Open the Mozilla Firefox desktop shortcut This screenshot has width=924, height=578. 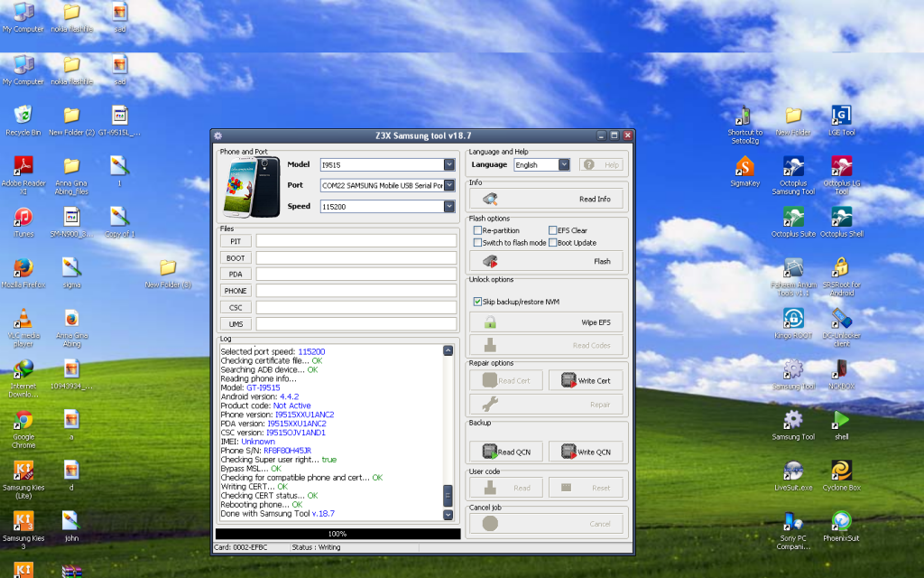coord(23,273)
